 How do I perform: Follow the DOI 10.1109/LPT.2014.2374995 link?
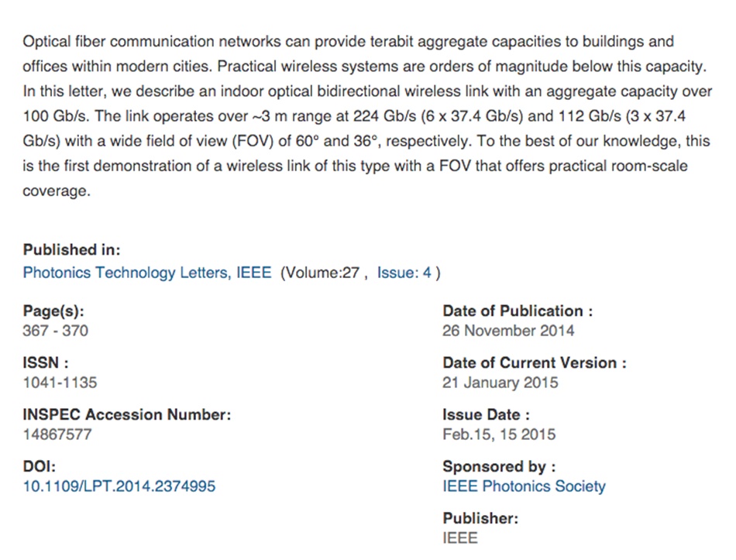tap(119, 486)
